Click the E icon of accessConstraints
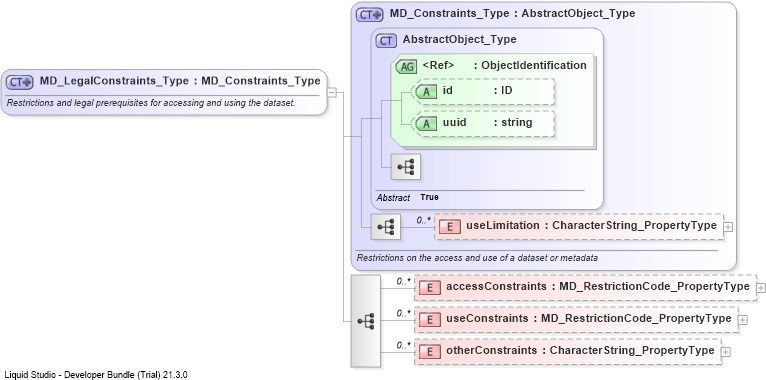 click(429, 288)
